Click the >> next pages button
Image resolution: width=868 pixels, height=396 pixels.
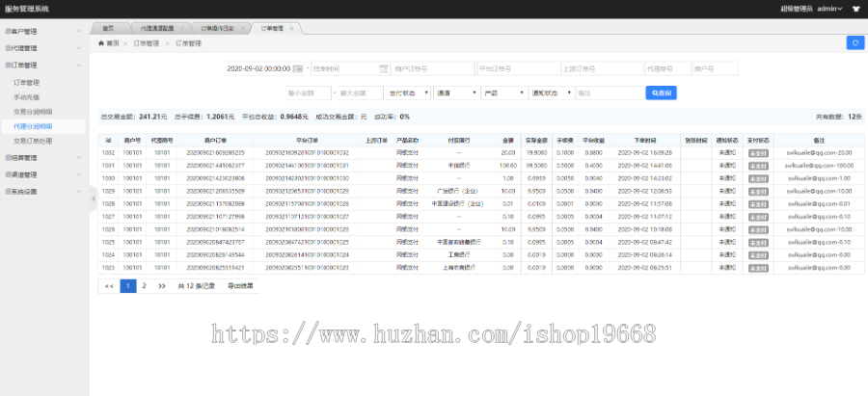pos(162,286)
